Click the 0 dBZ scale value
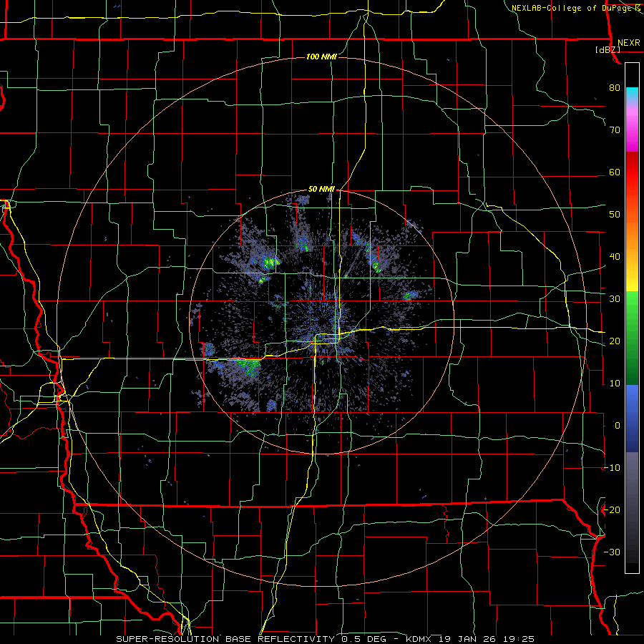The width and height of the screenshot is (644, 644). tap(618, 426)
